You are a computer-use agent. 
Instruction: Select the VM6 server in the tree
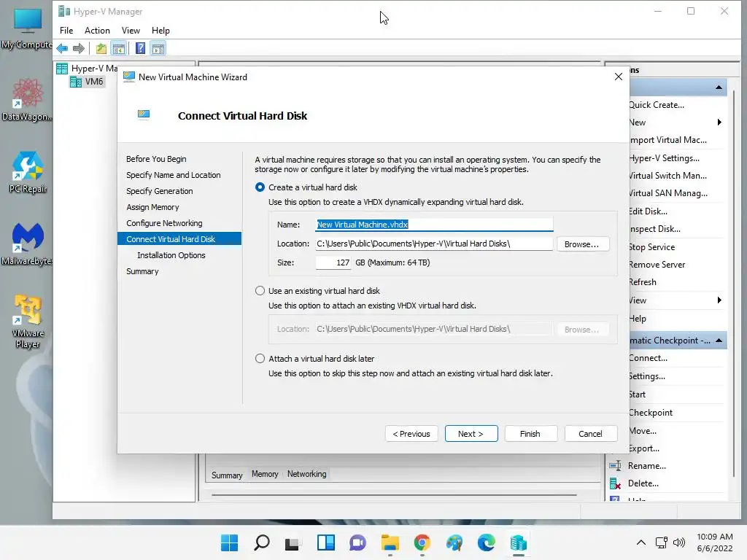[x=88, y=82]
